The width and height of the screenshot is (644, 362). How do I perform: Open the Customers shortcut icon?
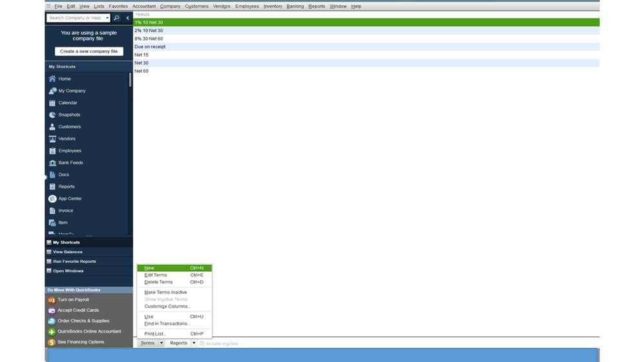[52, 127]
